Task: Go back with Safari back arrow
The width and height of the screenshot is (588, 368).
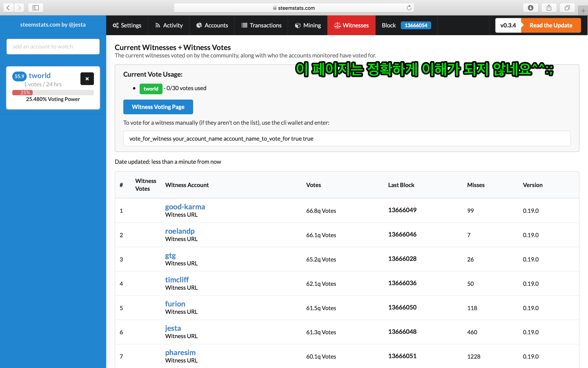Action: pos(8,8)
